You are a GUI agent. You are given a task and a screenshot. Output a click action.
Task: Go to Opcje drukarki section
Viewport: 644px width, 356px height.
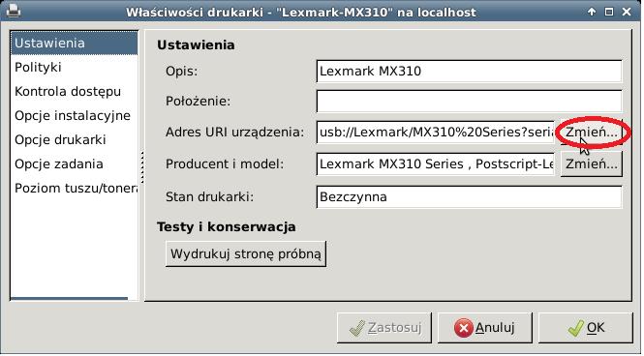coord(74,140)
